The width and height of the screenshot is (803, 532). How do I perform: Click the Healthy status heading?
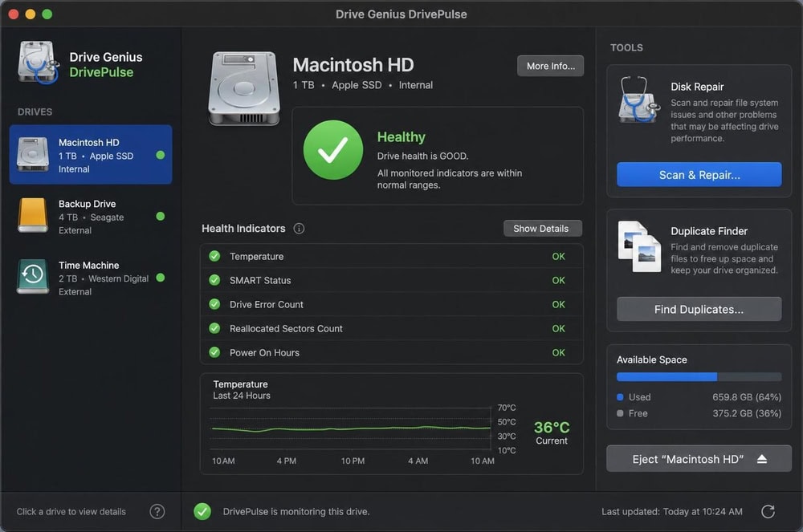pyautogui.click(x=401, y=137)
